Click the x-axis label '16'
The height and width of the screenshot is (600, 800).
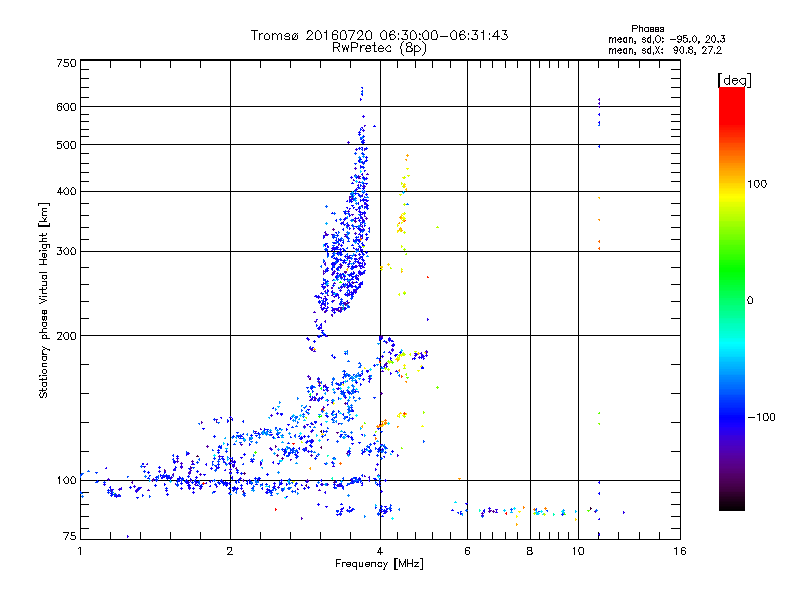coord(680,551)
